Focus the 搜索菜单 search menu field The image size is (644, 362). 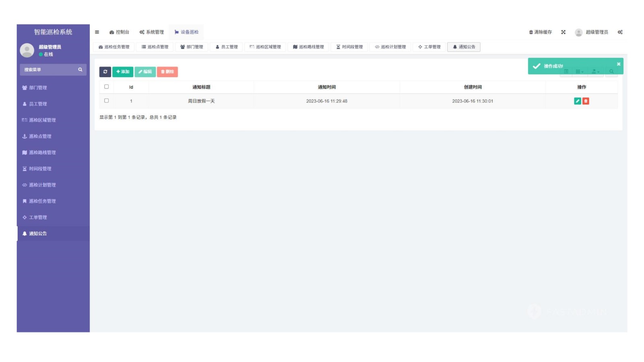(48, 70)
